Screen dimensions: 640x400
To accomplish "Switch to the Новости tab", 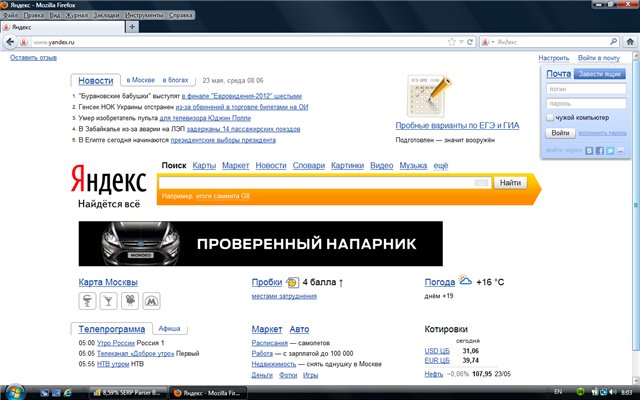I will coord(96,80).
